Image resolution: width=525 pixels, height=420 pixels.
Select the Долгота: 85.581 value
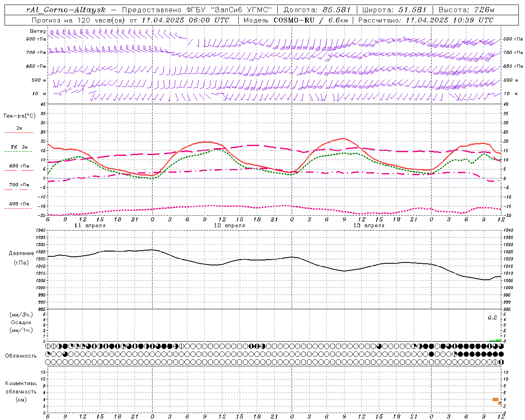point(317,10)
